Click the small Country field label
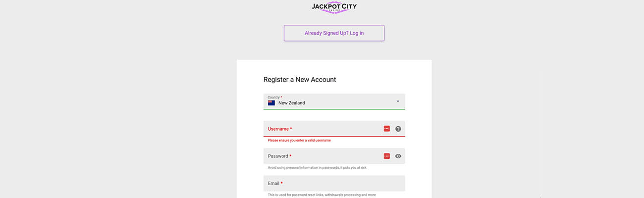The width and height of the screenshot is (644, 198). tap(274, 97)
